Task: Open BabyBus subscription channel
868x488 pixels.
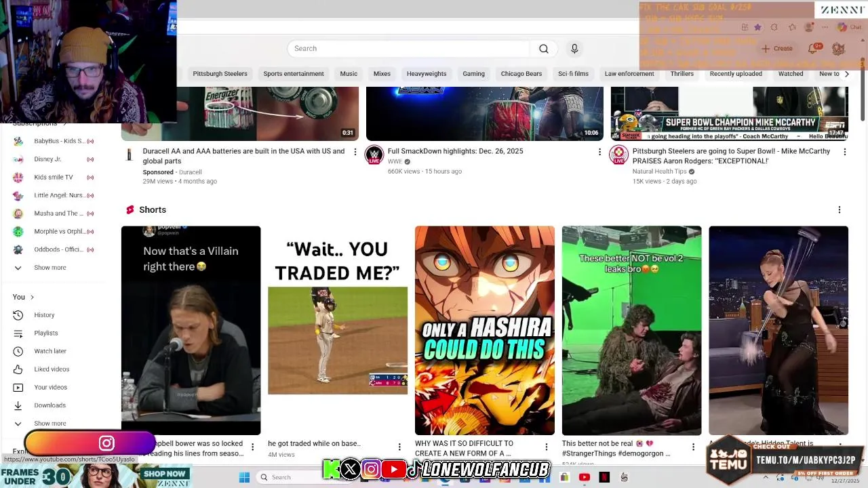Action: [x=54, y=141]
